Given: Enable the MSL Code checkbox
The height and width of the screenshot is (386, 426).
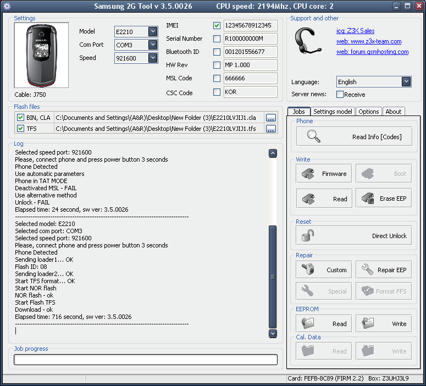Looking at the screenshot, I should (217, 78).
